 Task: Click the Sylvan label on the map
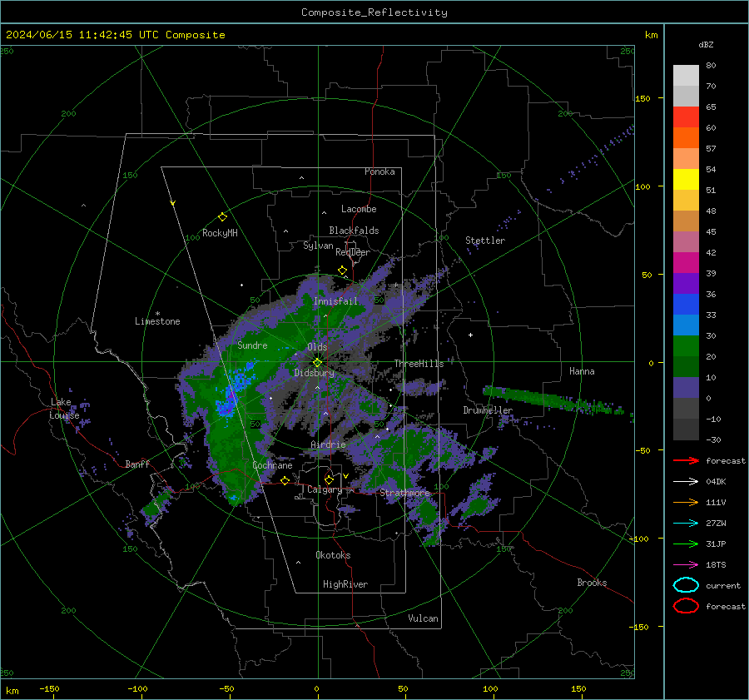coord(318,246)
